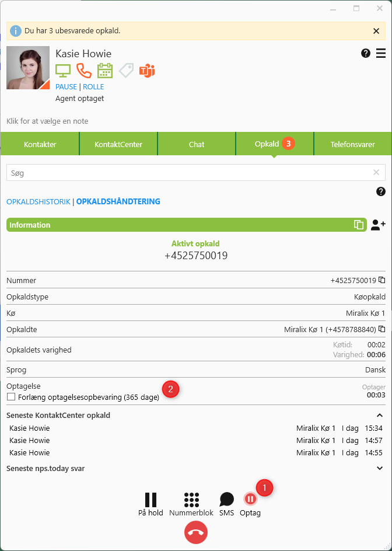Switch to the Kontakter tab
Viewport: 392px width, 551px height.
[x=40, y=144]
